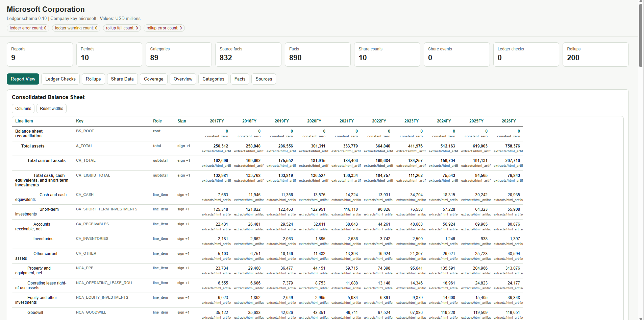Image resolution: width=644 pixels, height=320 pixels.
Task: Switch to the Share Data tab
Action: pyautogui.click(x=122, y=79)
